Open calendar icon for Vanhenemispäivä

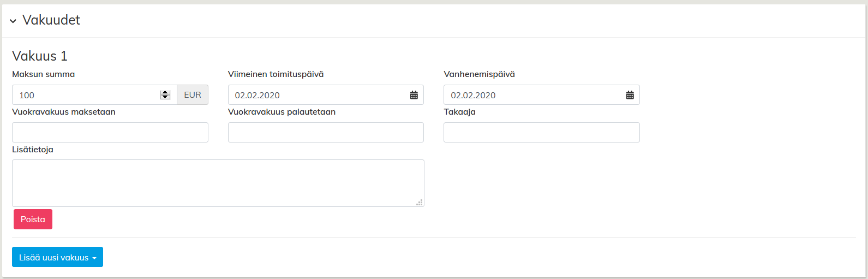click(630, 95)
